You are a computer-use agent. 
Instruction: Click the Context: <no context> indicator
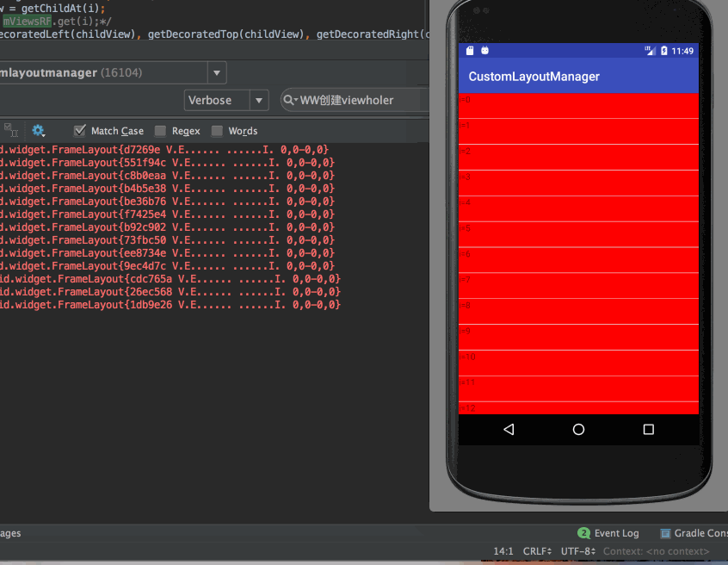point(656,551)
